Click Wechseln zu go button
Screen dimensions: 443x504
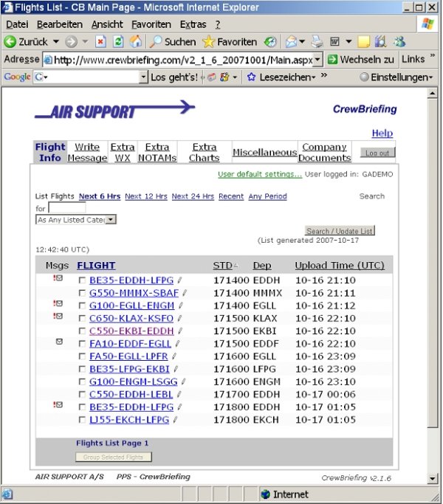[x=361, y=60]
